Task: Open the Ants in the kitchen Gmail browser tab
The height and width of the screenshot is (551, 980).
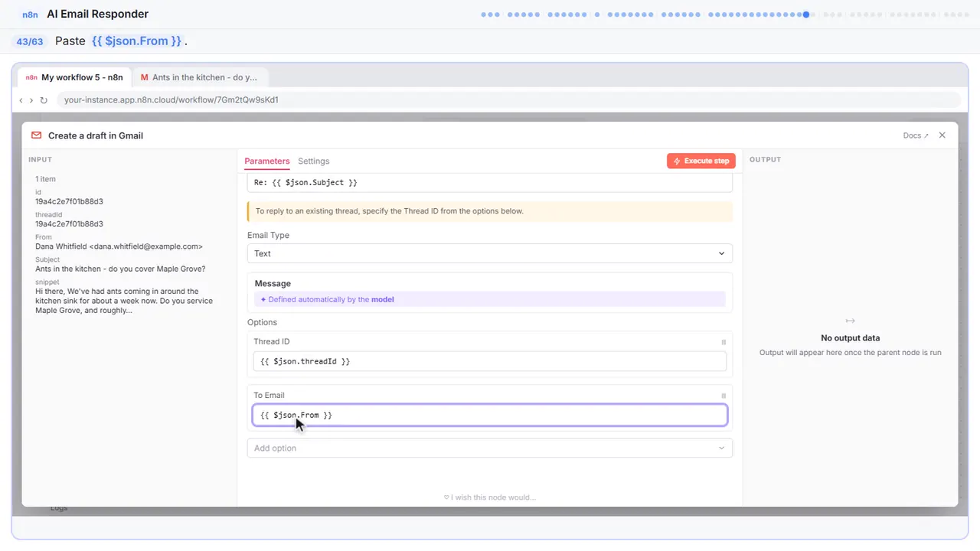Action: click(200, 77)
